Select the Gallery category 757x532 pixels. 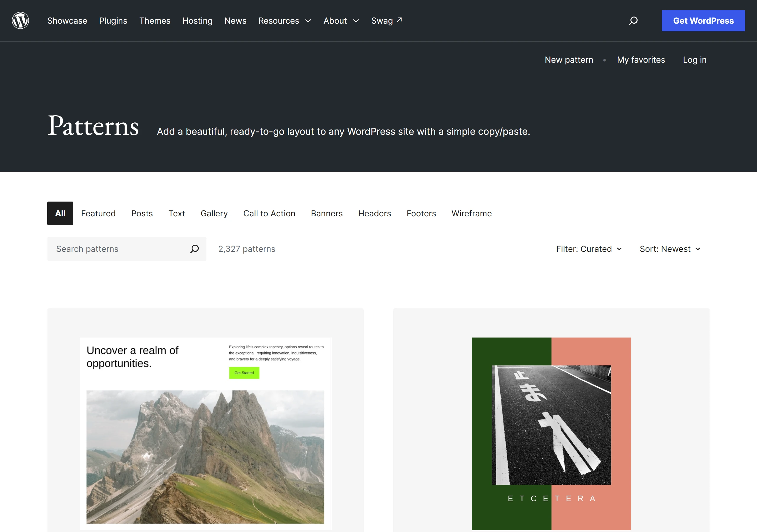click(214, 213)
